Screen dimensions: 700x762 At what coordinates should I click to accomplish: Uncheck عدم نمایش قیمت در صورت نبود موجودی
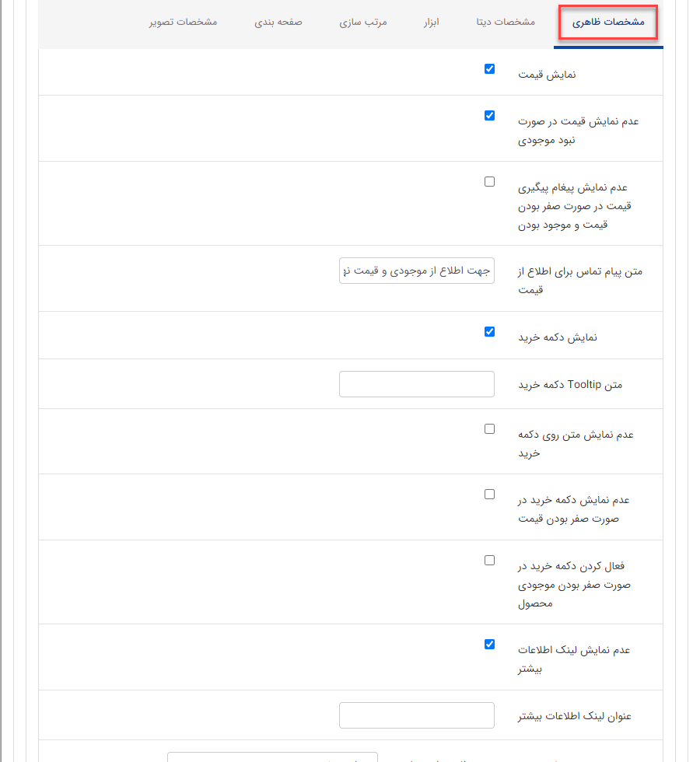click(489, 115)
